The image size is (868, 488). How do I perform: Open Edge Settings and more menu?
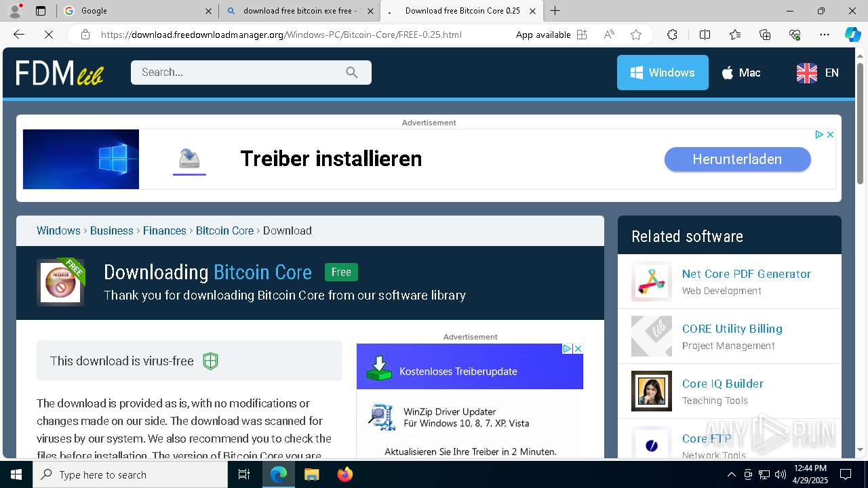tap(825, 35)
